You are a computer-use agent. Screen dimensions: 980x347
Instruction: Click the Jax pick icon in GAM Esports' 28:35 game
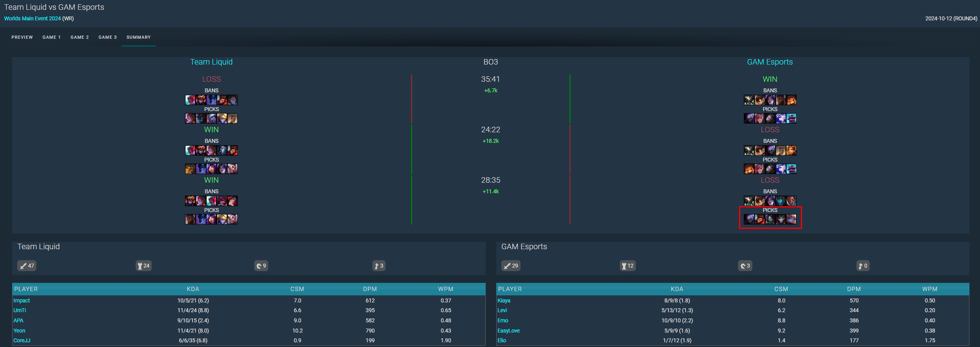coord(749,219)
